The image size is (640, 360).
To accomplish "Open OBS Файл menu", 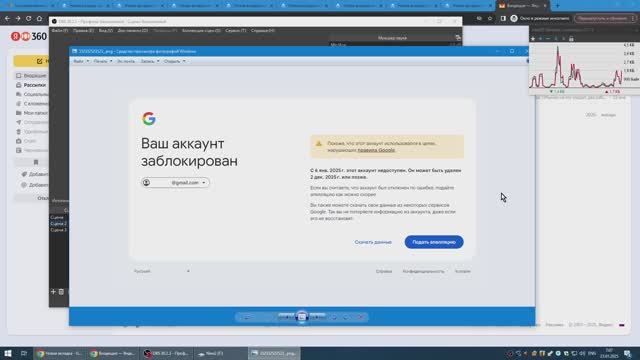I will (60, 31).
